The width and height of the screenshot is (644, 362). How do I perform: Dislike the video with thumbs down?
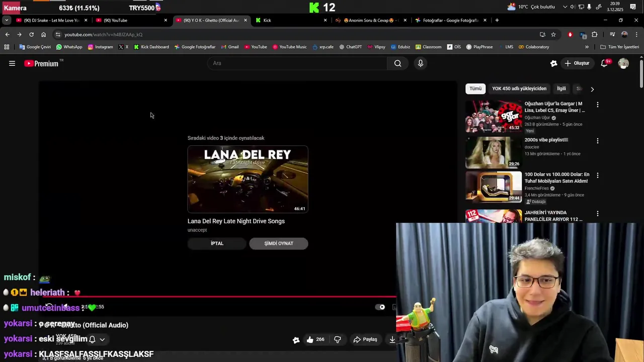(x=338, y=339)
